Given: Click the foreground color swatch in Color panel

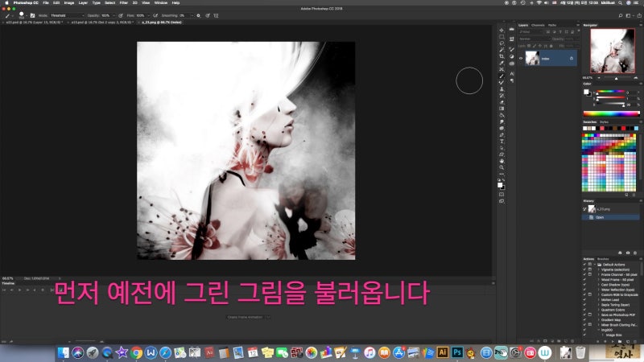Looking at the screenshot, I should (x=586, y=92).
